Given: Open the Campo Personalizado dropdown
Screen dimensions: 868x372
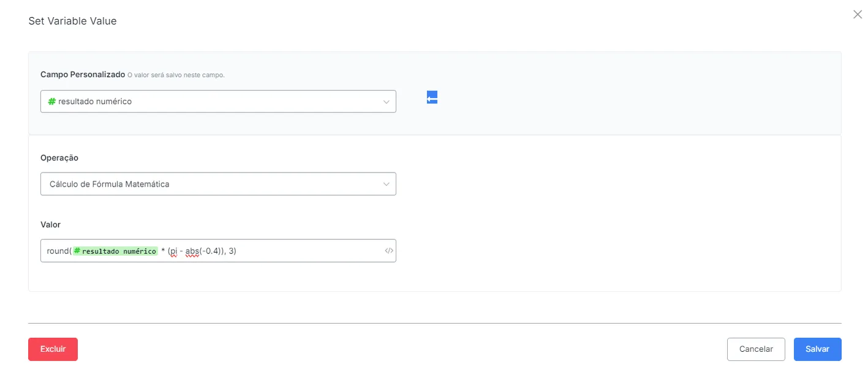Looking at the screenshot, I should (218, 102).
